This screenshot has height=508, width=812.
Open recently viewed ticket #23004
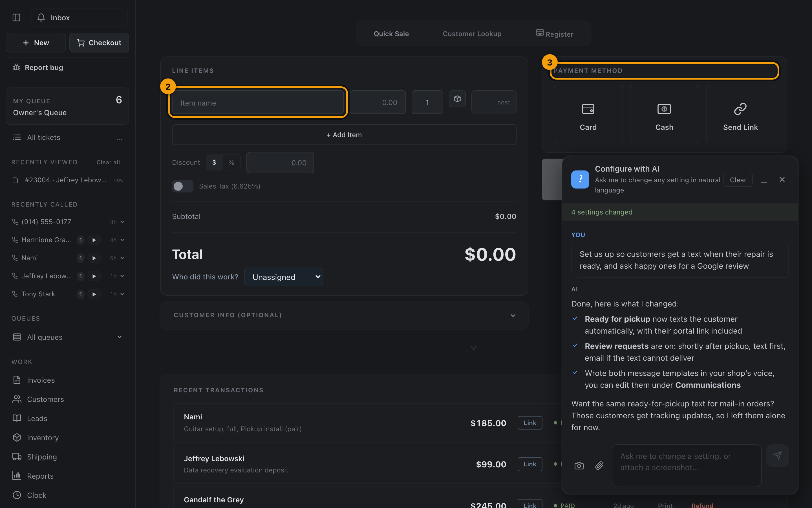[x=67, y=180]
